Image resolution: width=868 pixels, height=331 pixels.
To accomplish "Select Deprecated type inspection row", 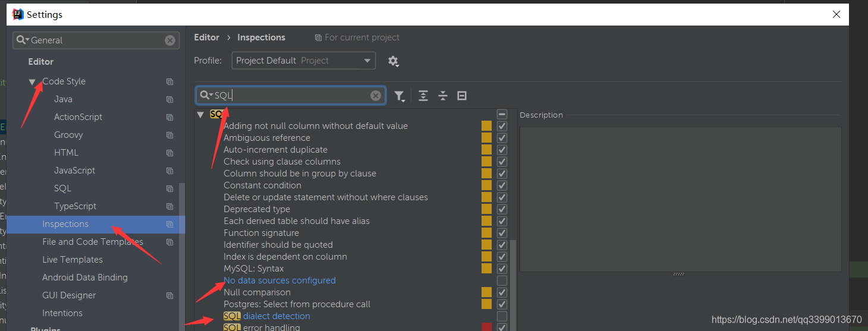I will click(x=257, y=209).
